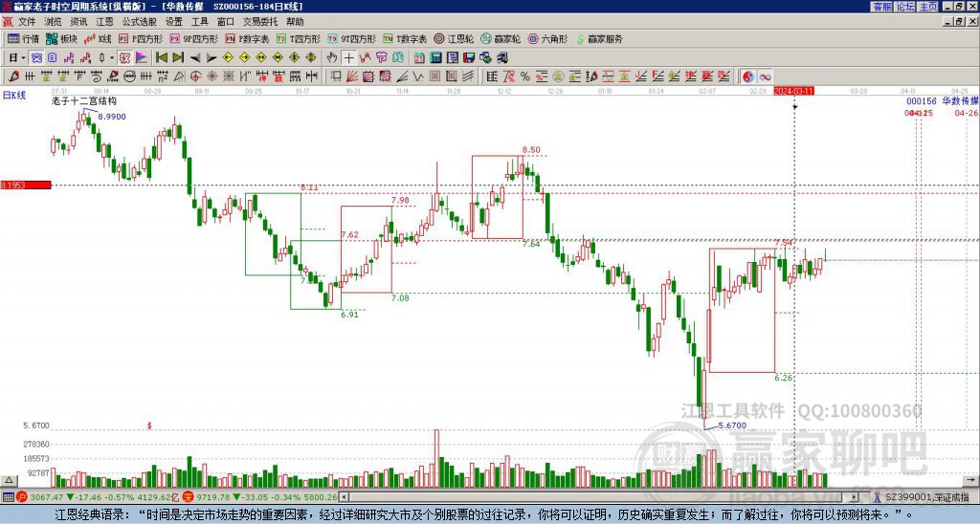Click the 权 adjustment toggle icon

(x=124, y=58)
